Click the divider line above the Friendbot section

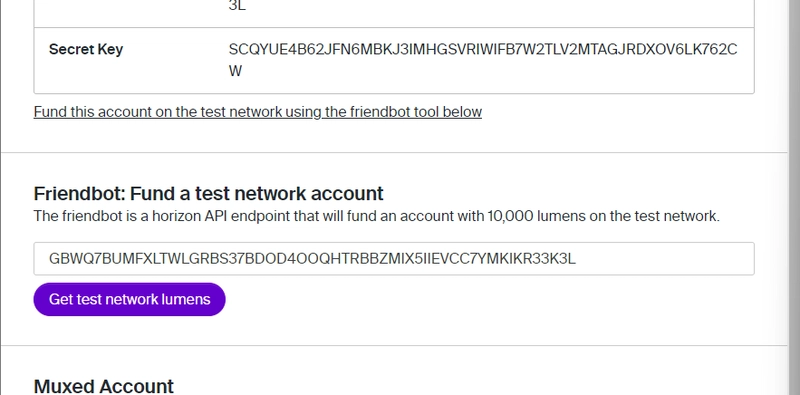coord(394,152)
